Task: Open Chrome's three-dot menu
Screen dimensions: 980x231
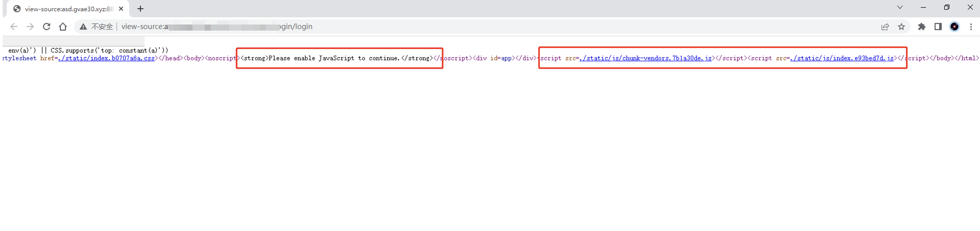Action: pos(971,27)
